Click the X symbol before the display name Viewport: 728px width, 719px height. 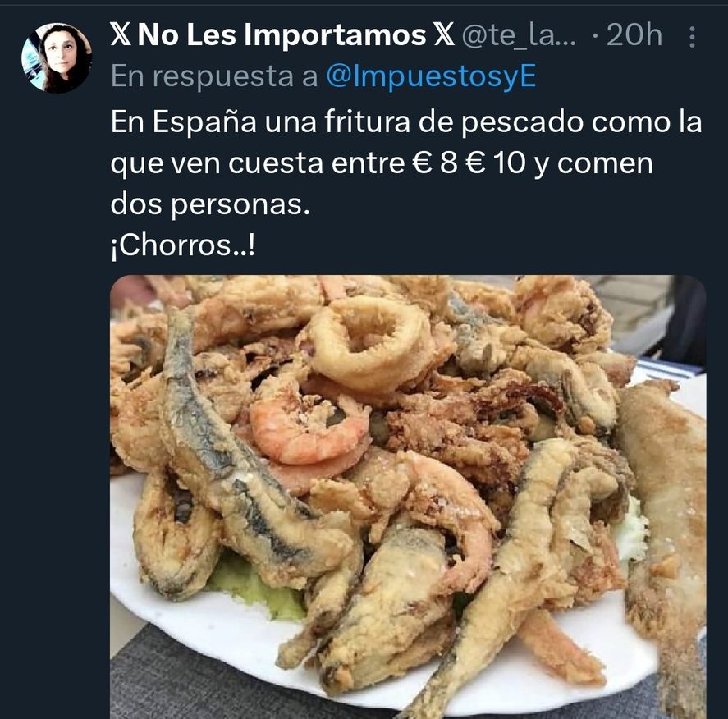(121, 34)
